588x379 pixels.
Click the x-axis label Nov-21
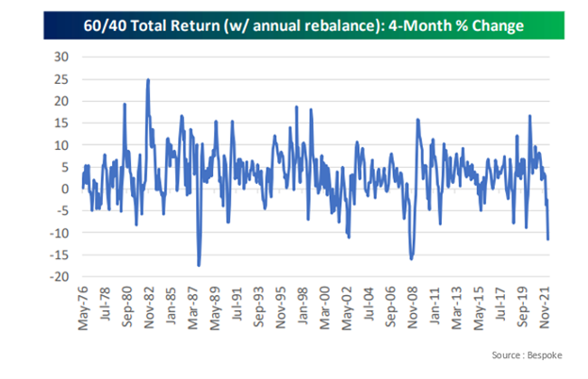click(x=544, y=308)
